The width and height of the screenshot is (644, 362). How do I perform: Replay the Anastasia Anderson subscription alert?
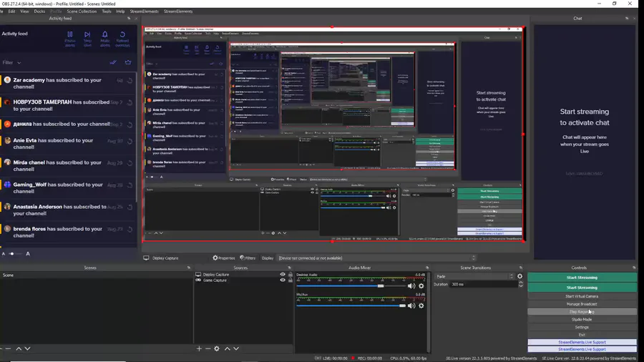tap(130, 207)
